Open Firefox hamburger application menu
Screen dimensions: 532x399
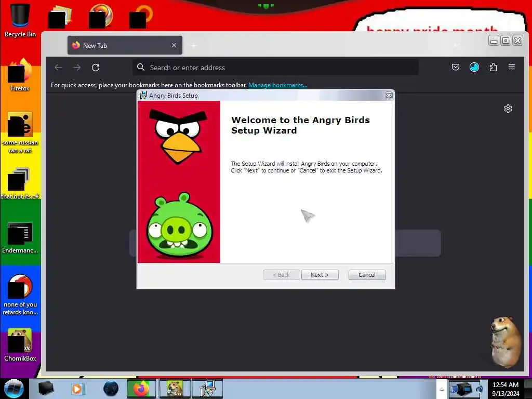(x=512, y=67)
